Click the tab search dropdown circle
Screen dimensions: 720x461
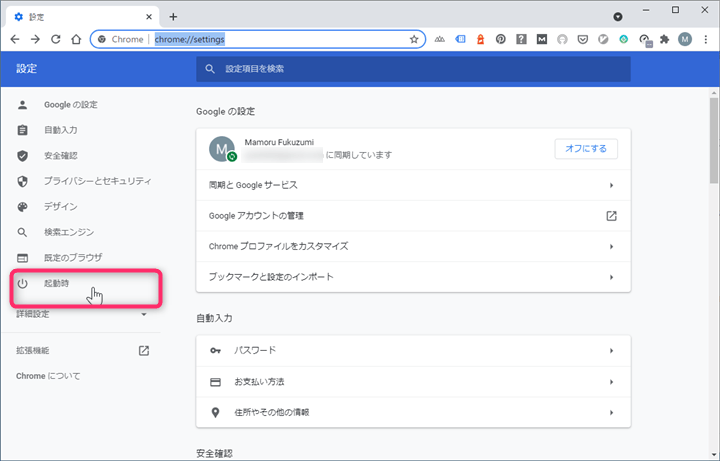tap(618, 17)
